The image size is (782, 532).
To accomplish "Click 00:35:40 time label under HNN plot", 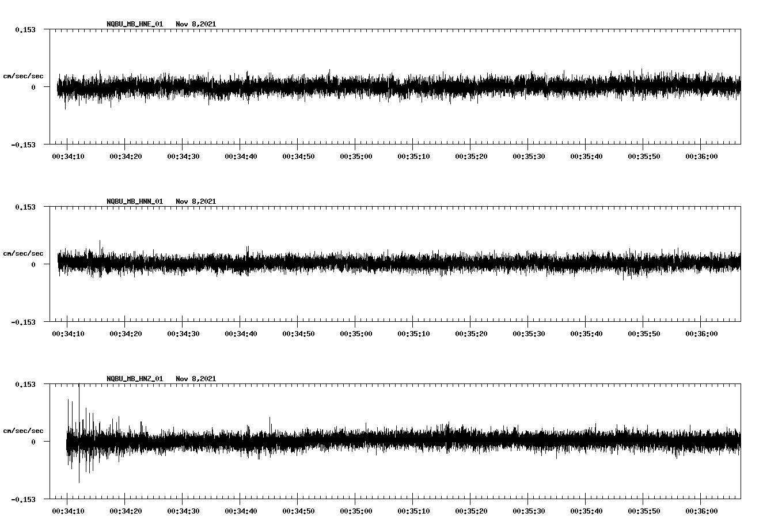I will coord(586,334).
